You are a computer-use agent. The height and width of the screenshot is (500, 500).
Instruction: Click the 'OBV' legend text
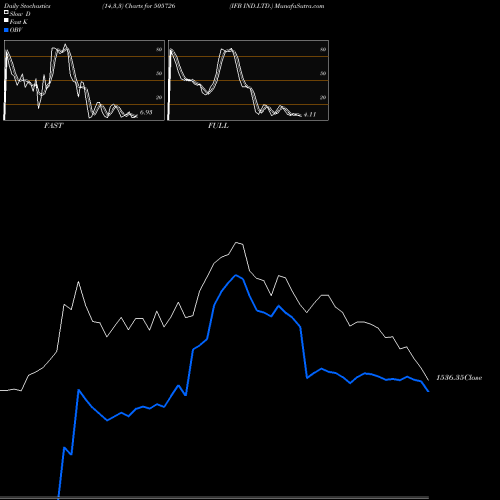point(16,30)
